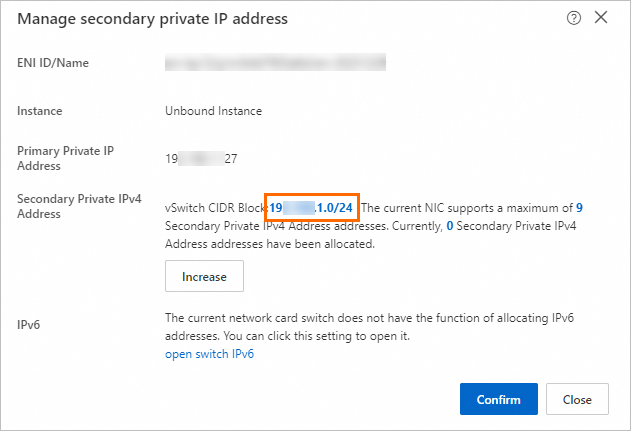631x431 pixels.
Task: Select the Primary Private IP address value
Action: click(201, 159)
